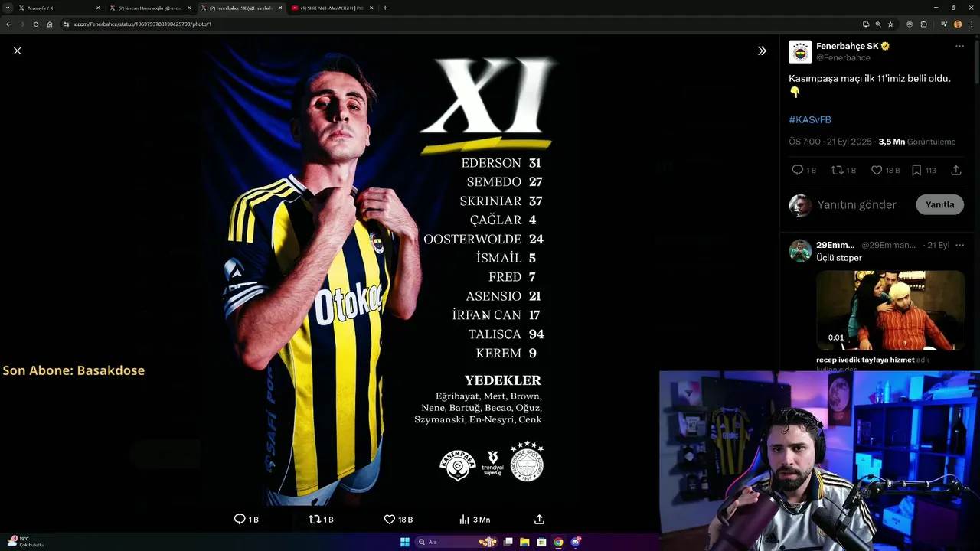Go back with the browser back arrow
The height and width of the screenshot is (551, 980).
coord(8,24)
